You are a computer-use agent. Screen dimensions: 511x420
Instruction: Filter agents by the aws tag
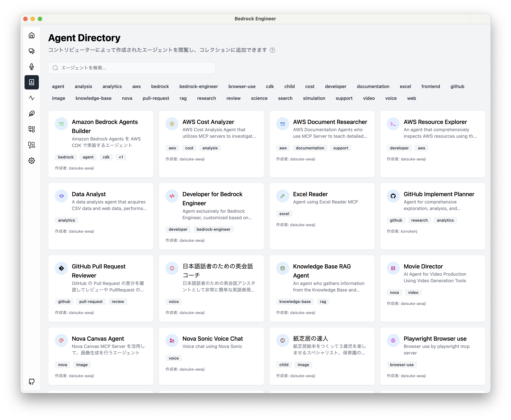point(136,86)
